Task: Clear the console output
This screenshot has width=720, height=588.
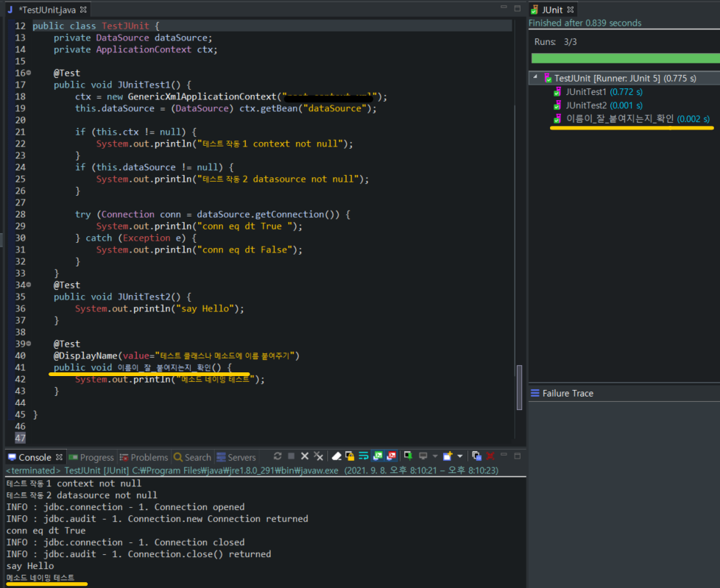Action: [336, 456]
